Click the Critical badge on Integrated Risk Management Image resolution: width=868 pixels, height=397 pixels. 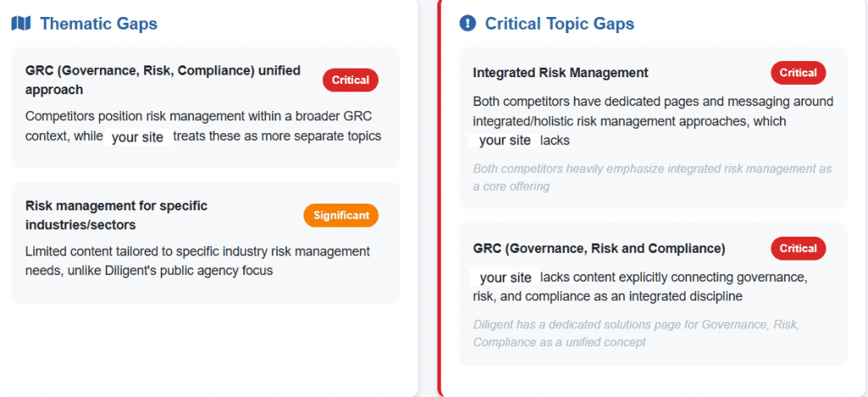pyautogui.click(x=798, y=73)
